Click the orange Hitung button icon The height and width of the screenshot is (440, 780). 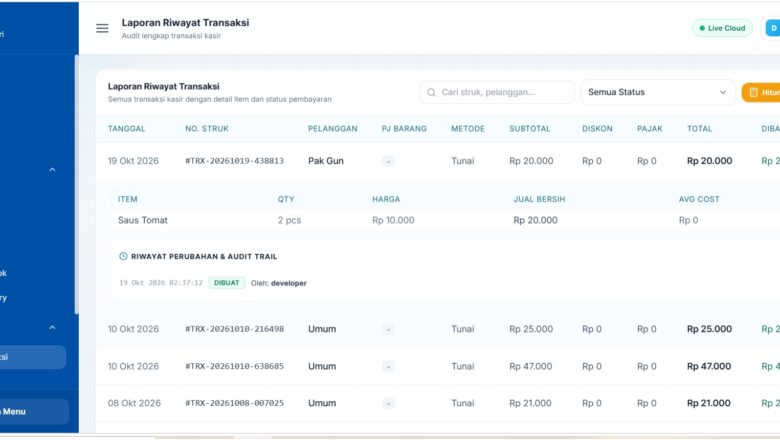[x=754, y=92]
